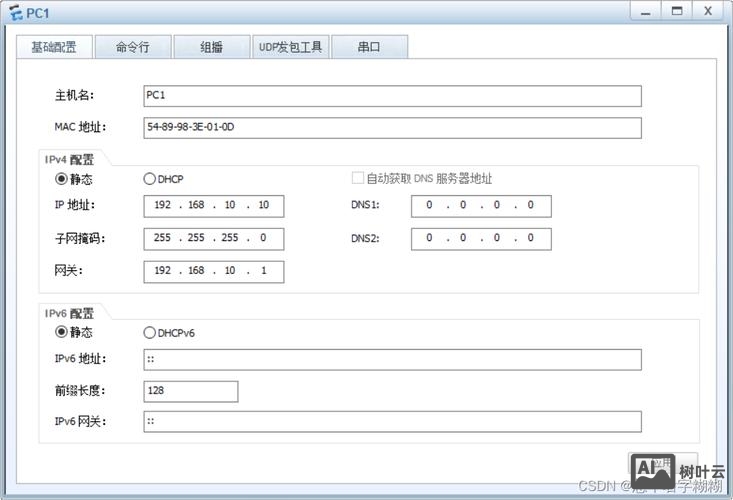Select the 组播 tab
The width and height of the screenshot is (733, 500).
point(211,47)
